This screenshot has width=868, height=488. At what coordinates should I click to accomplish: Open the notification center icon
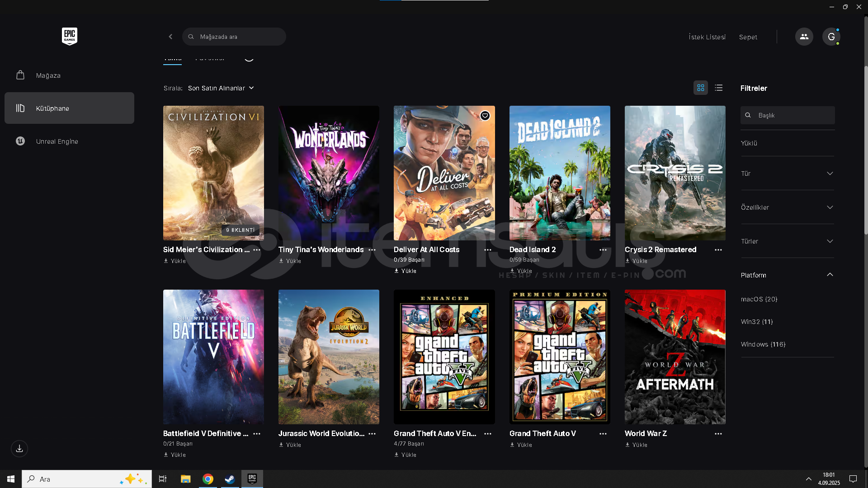[x=853, y=479]
